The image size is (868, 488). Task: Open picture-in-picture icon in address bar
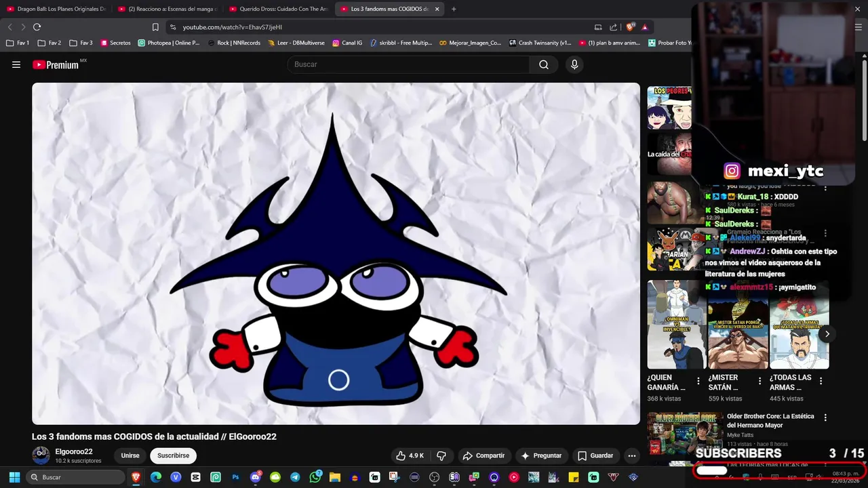[x=597, y=27]
